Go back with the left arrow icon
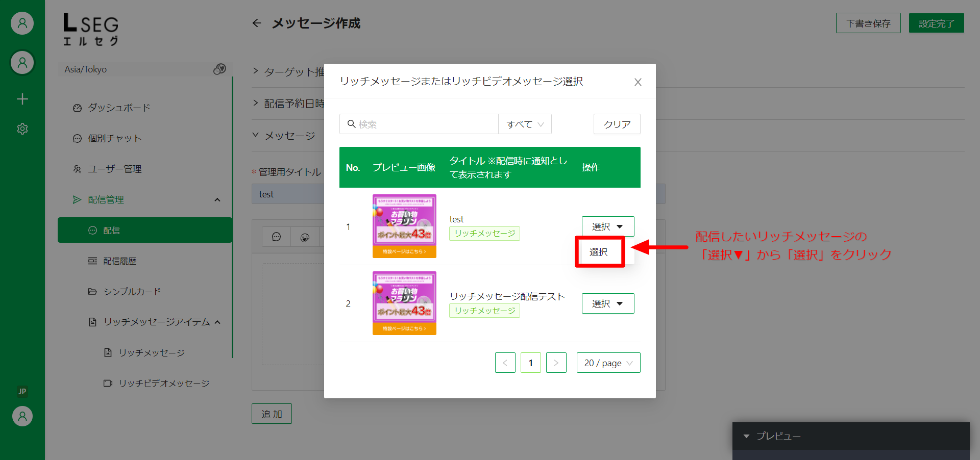 [257, 23]
